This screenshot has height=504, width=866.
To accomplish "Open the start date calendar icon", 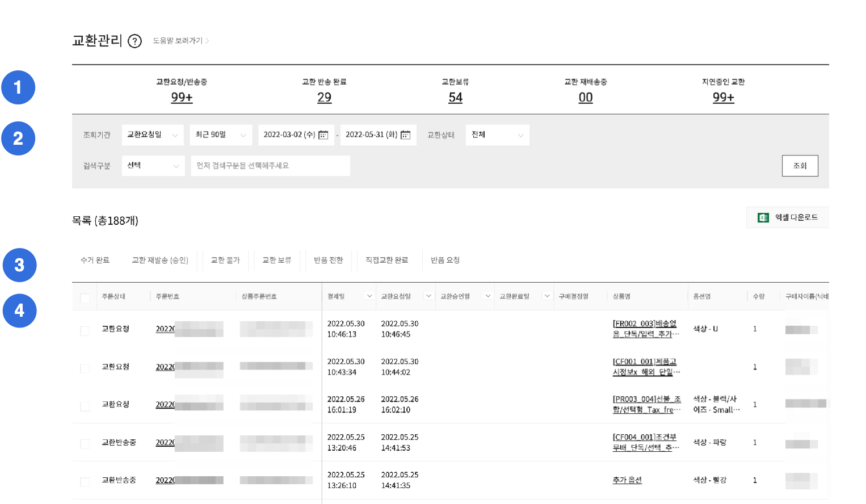I will (323, 135).
